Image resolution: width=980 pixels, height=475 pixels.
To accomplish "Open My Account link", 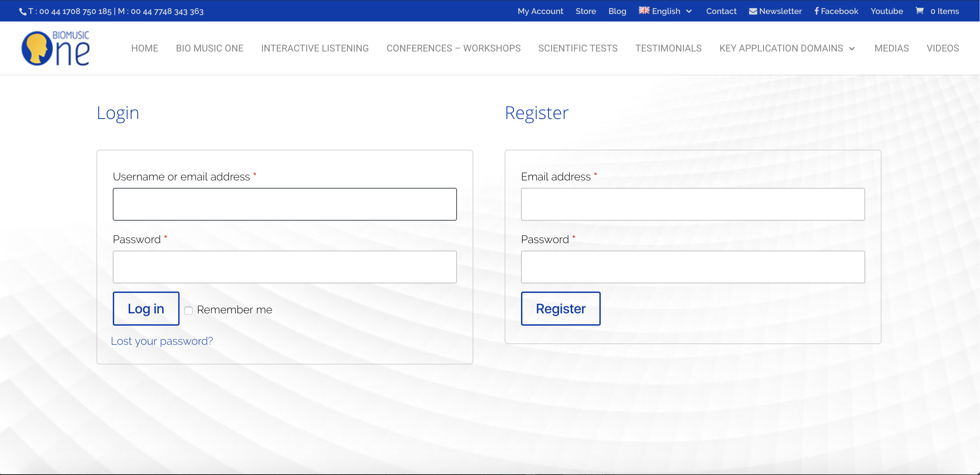I will [x=540, y=11].
